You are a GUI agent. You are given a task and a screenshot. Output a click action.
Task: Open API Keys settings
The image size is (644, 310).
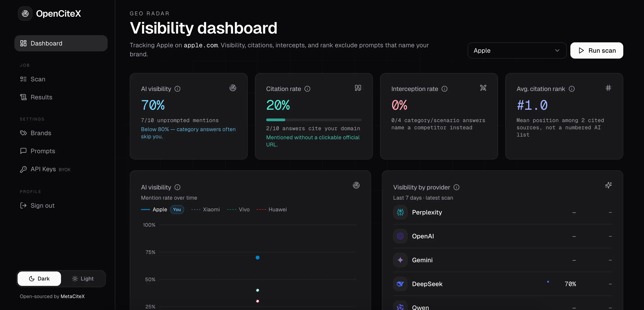coord(45,169)
